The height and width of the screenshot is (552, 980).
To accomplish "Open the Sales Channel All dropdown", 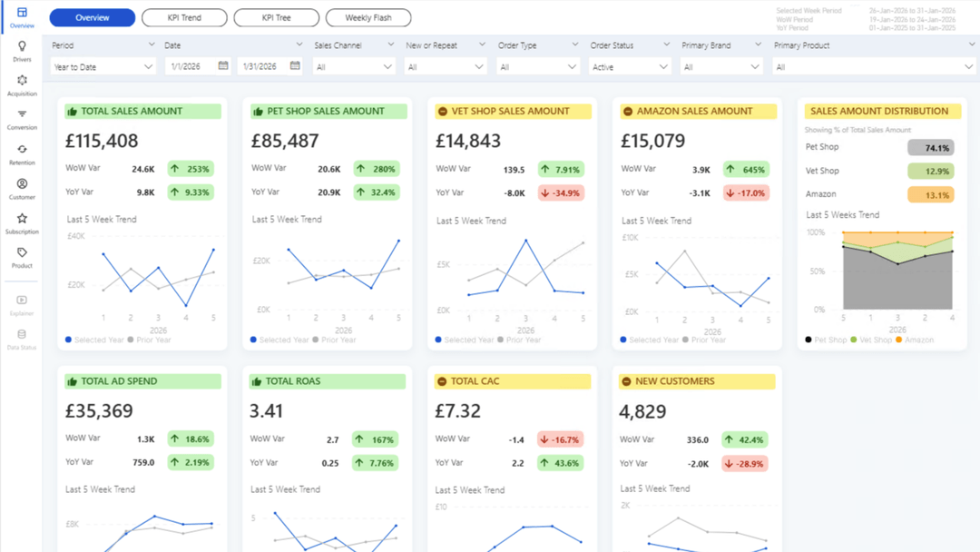I will (355, 66).
